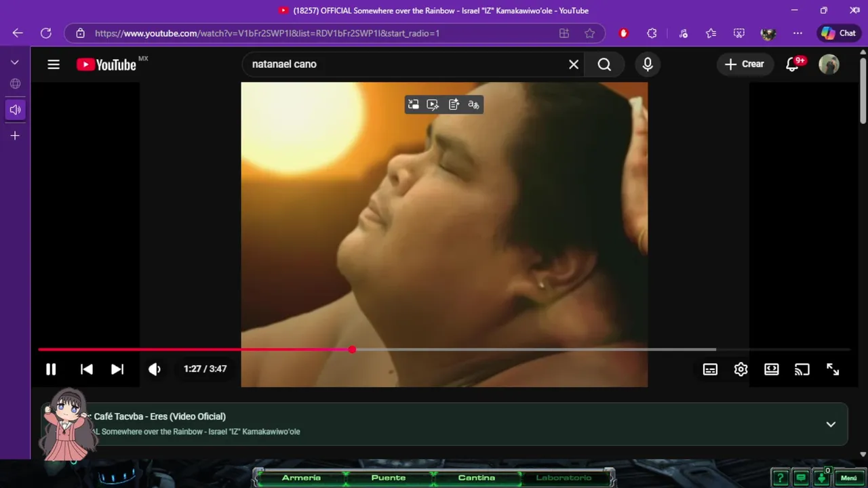Click the video enhance overlay icon

tap(433, 104)
